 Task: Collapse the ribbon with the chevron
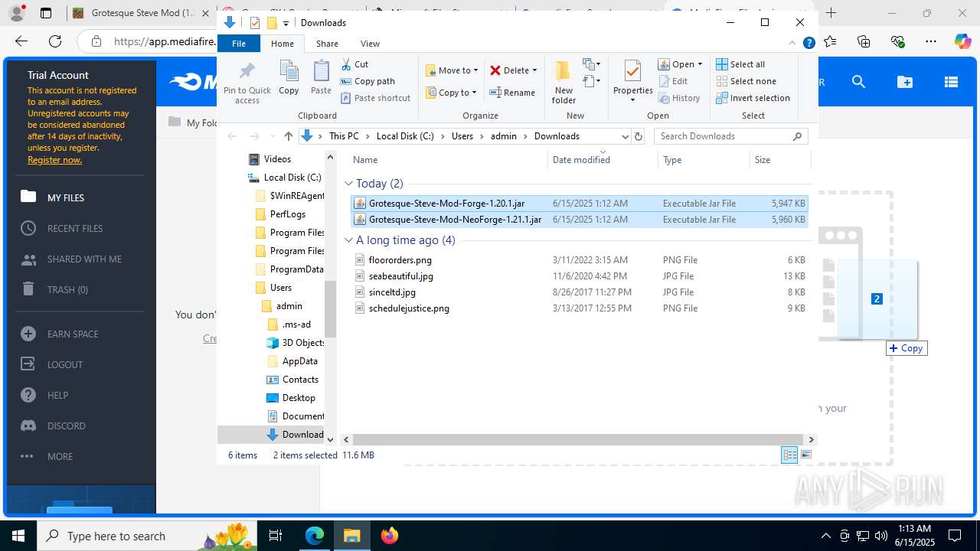pos(792,44)
